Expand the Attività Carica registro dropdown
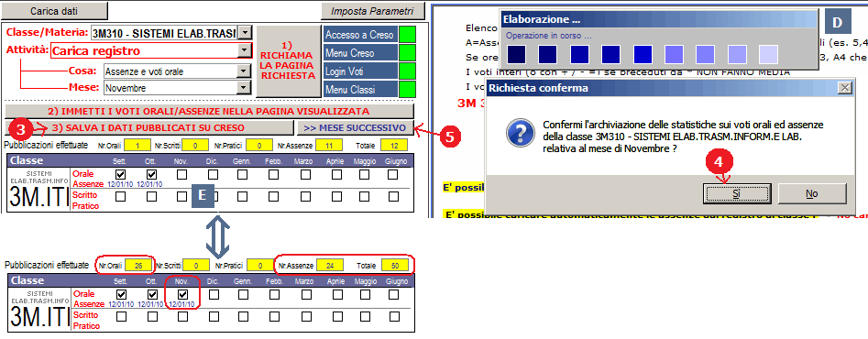Viewport: 868px width, 339px height. click(245, 51)
